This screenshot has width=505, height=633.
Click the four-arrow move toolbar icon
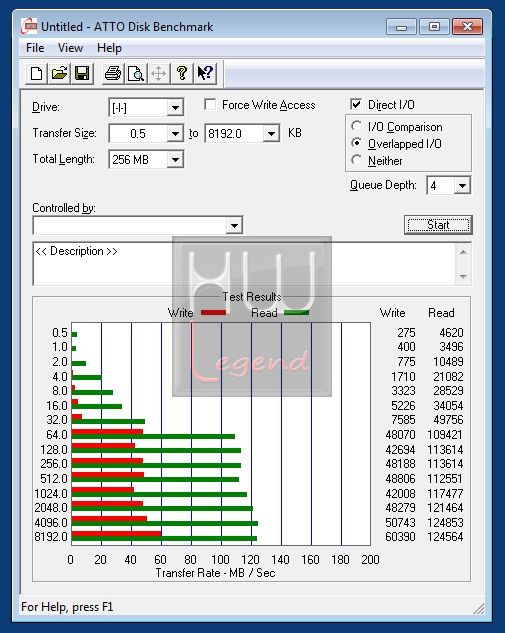coord(158,73)
